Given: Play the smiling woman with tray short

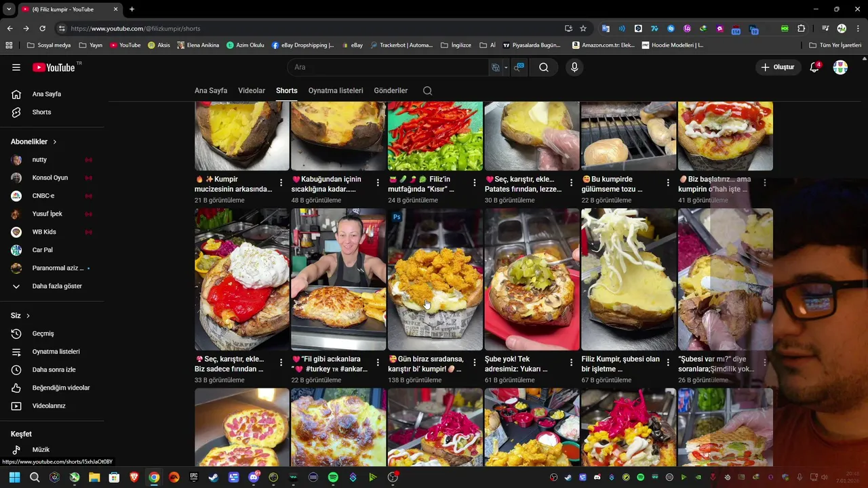Looking at the screenshot, I should click(338, 279).
